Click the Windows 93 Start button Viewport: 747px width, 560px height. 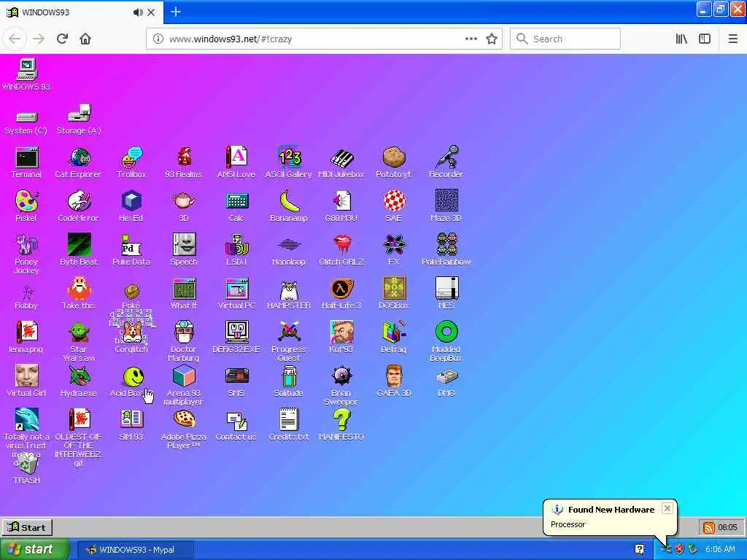[27, 527]
